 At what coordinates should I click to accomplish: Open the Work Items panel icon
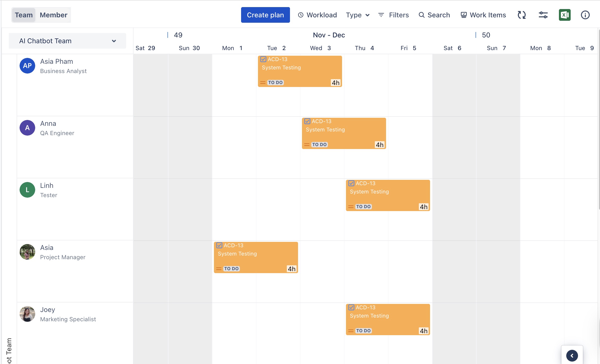click(x=464, y=15)
